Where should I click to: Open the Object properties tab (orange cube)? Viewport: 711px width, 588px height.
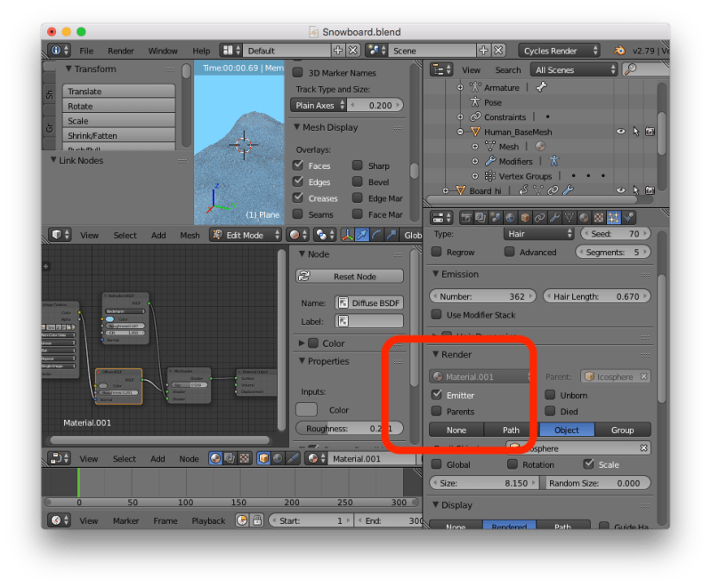pos(525,218)
